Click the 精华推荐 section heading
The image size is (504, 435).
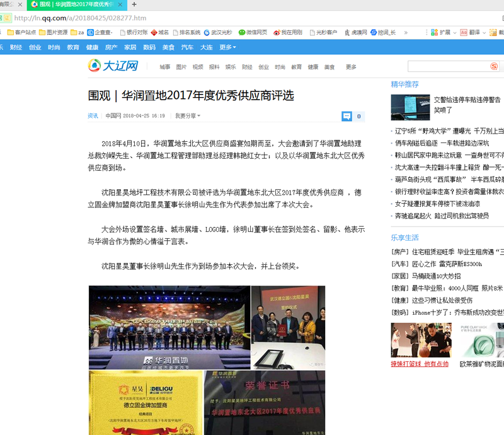[404, 84]
